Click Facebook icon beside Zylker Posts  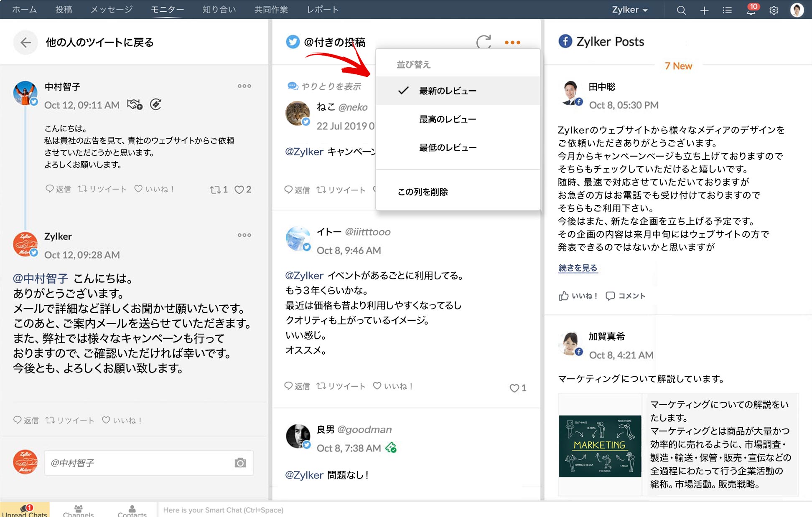click(565, 41)
